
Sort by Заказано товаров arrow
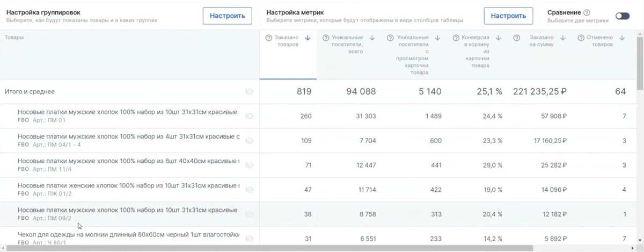coord(308,38)
